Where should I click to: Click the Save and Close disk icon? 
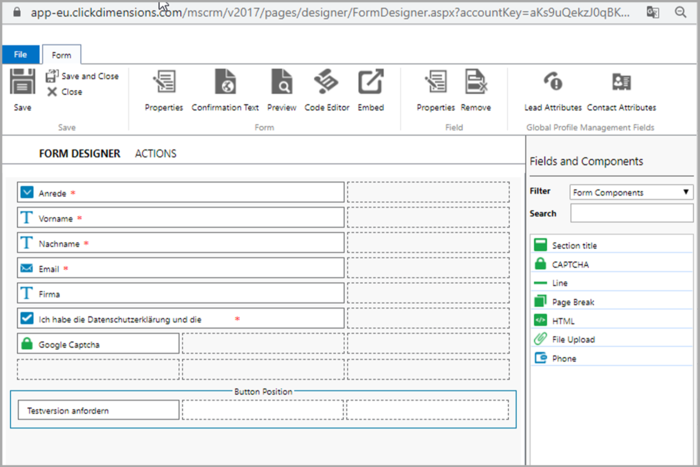52,76
